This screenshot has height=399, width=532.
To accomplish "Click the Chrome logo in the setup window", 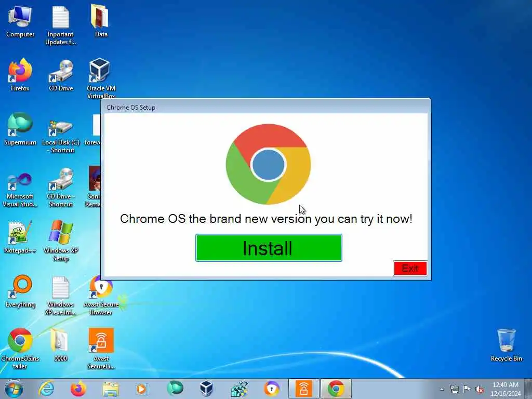I will click(x=268, y=164).
